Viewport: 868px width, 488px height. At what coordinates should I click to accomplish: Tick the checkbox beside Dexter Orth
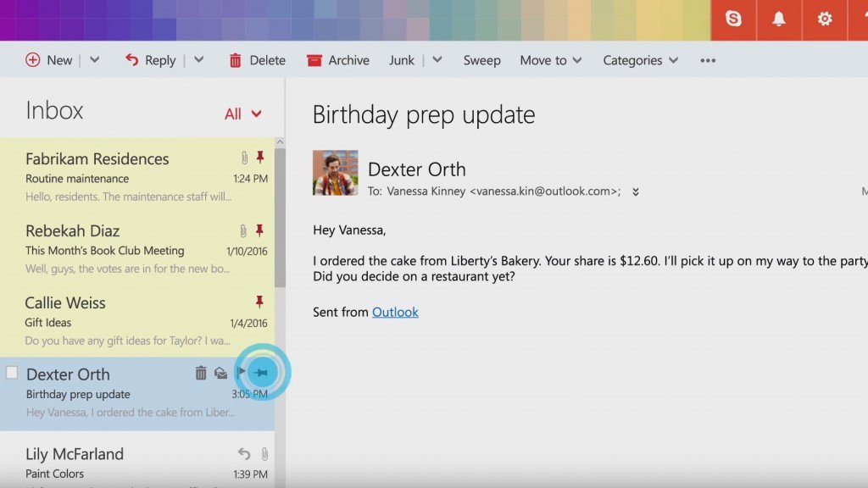12,373
